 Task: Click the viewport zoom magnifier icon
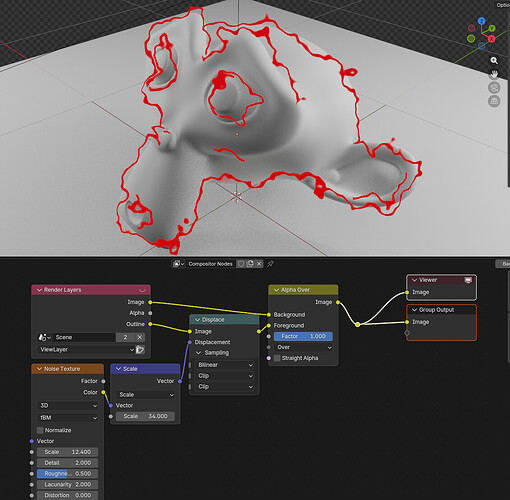[494, 60]
